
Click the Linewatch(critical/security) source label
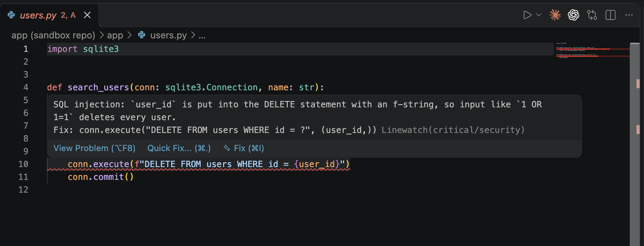tap(453, 130)
